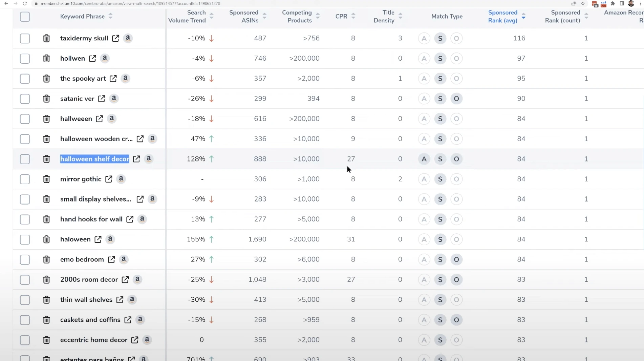The height and width of the screenshot is (361, 644).
Task: Open 'hollwen' keyword in new window
Action: click(92, 58)
